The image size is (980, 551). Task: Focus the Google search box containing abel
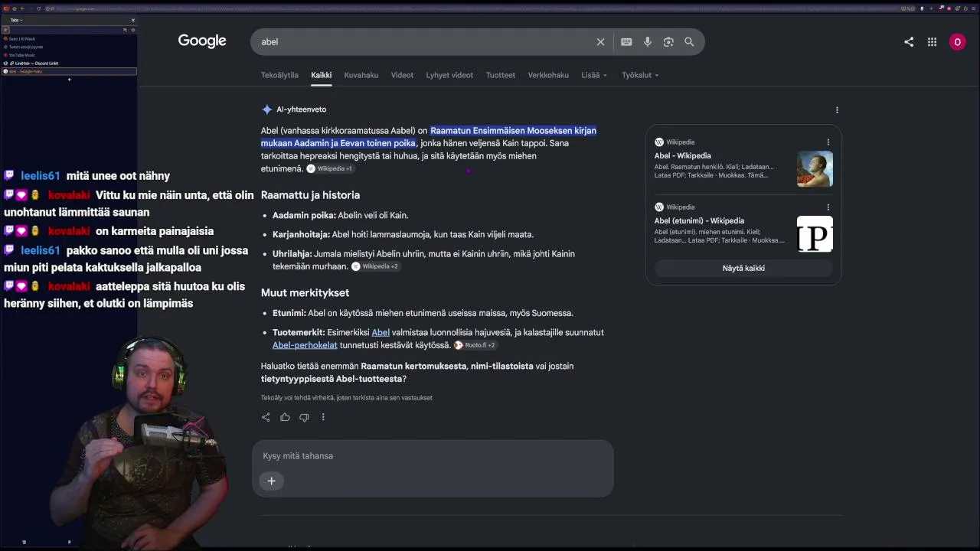point(425,42)
